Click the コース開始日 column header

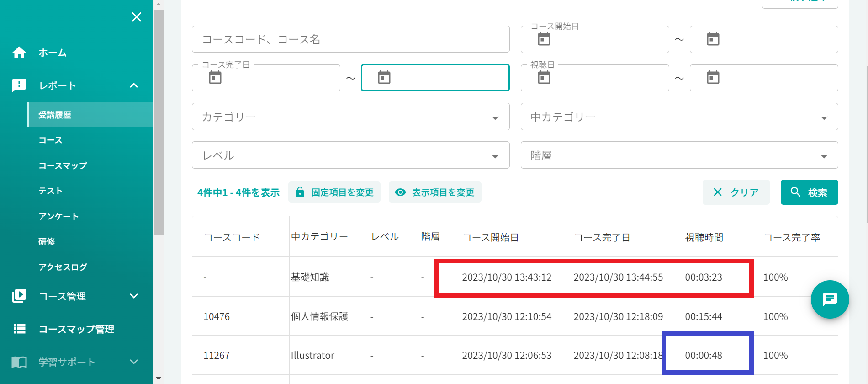click(x=491, y=237)
